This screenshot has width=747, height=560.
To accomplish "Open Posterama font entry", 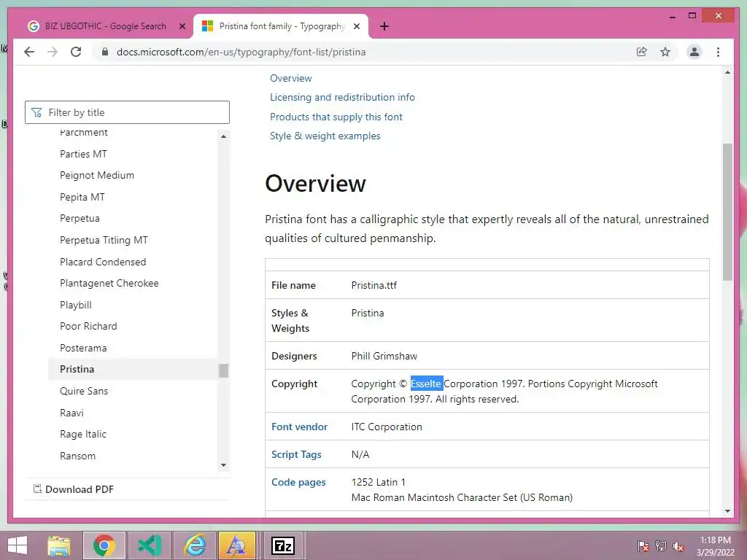I will point(83,348).
